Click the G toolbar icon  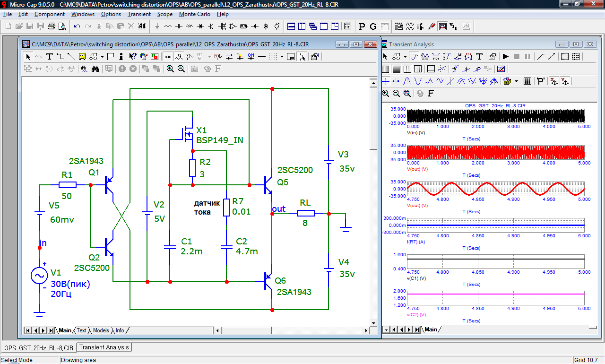373,26
